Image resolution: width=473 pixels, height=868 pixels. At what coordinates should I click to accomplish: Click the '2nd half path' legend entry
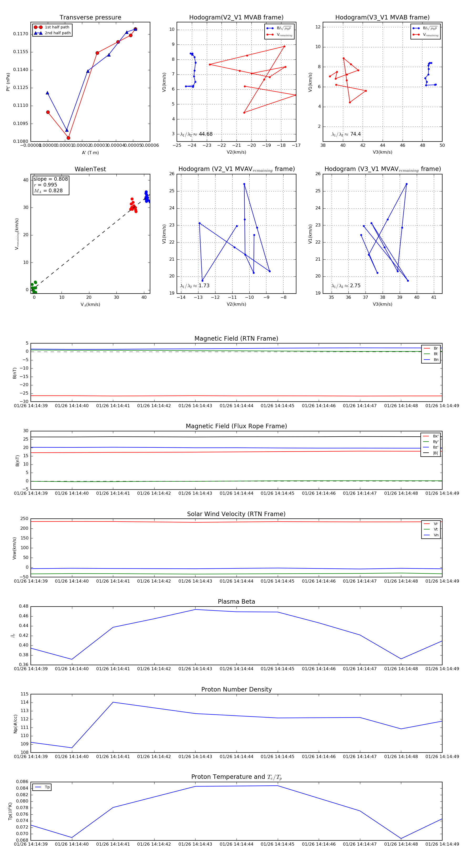click(52, 33)
